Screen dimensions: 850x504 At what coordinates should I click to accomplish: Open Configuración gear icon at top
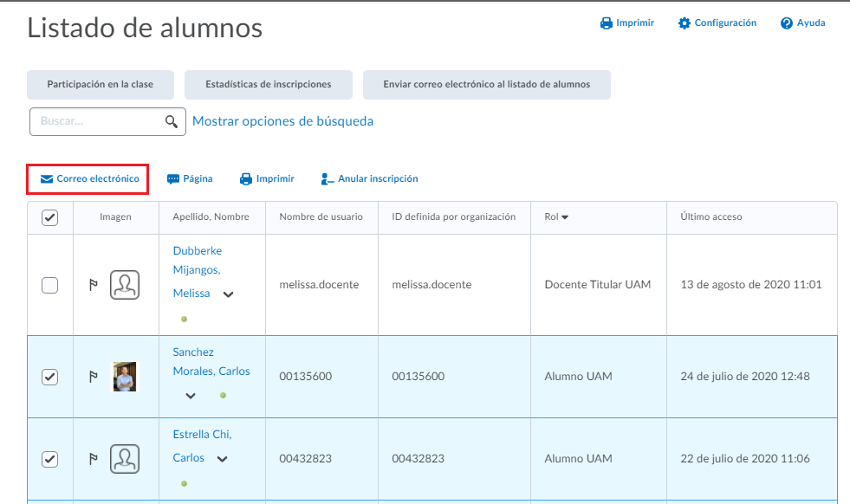(x=685, y=23)
